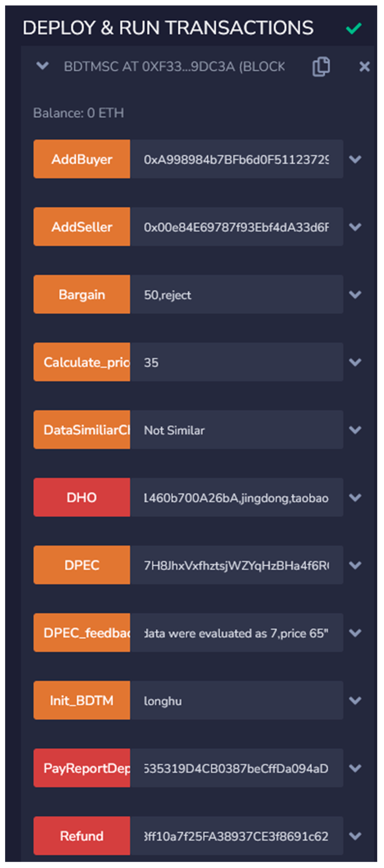Screen dimensions: 384x868
Task: Expand the Init_BDTM parameters chevron
Action: [355, 701]
